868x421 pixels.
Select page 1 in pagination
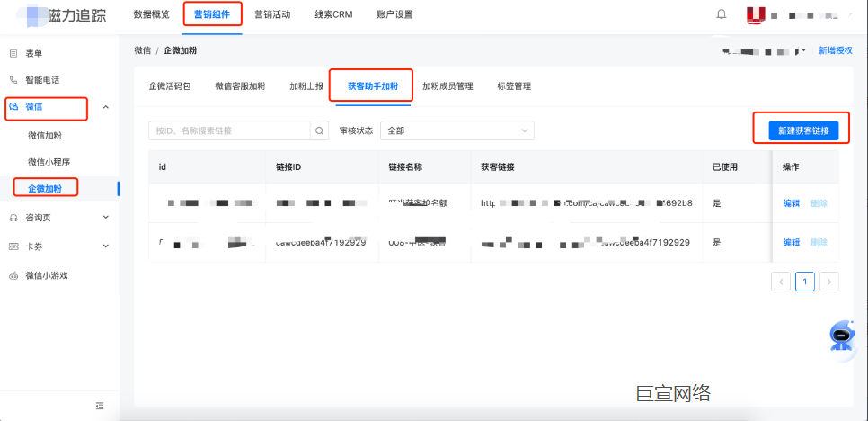pyautogui.click(x=805, y=282)
